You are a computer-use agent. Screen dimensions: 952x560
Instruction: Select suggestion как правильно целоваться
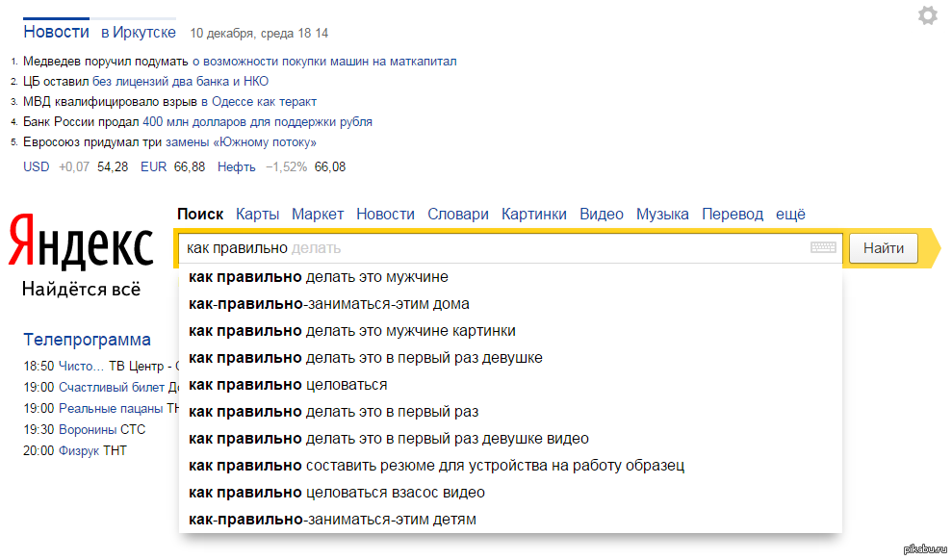click(510, 385)
